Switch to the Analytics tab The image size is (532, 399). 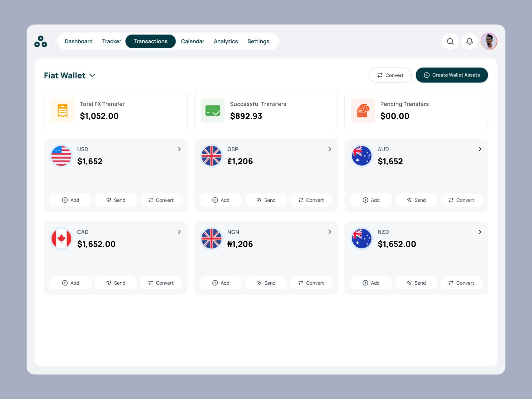[226, 41]
